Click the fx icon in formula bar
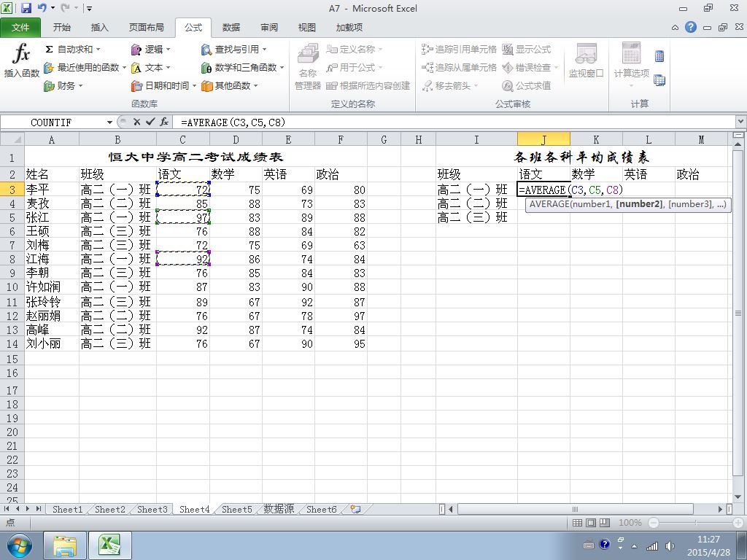Image resolution: width=747 pixels, height=560 pixels. (x=164, y=122)
